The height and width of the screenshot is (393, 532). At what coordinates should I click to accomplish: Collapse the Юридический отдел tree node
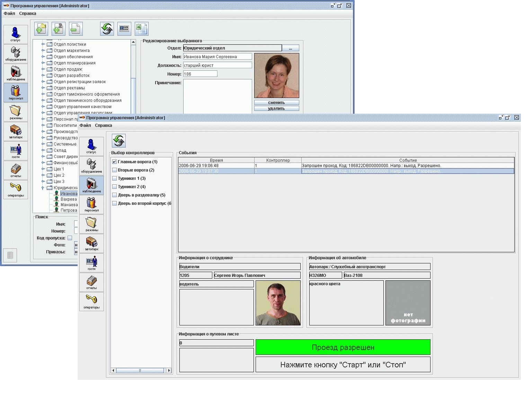pos(43,188)
